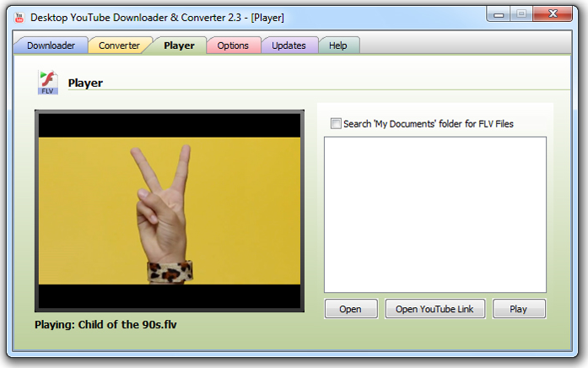Close the Desktop YouTube Downloader window
Image resolution: width=588 pixels, height=368 pixels.
[553, 14]
